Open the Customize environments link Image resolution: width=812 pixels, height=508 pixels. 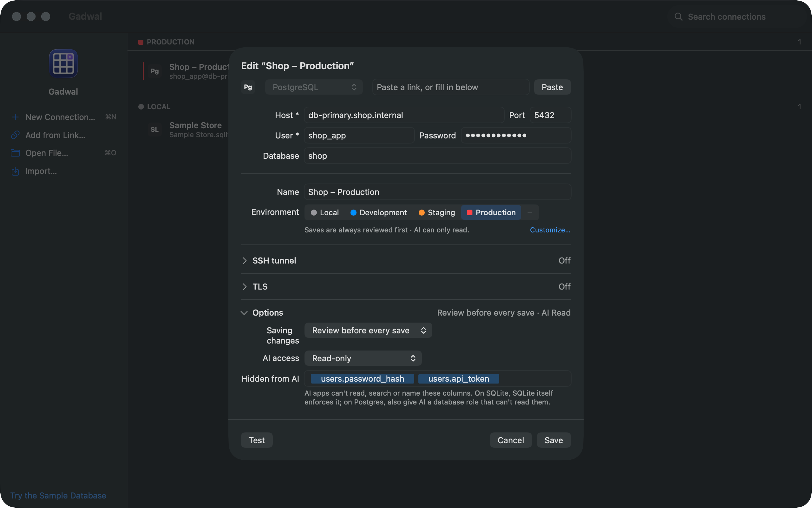[x=550, y=230]
